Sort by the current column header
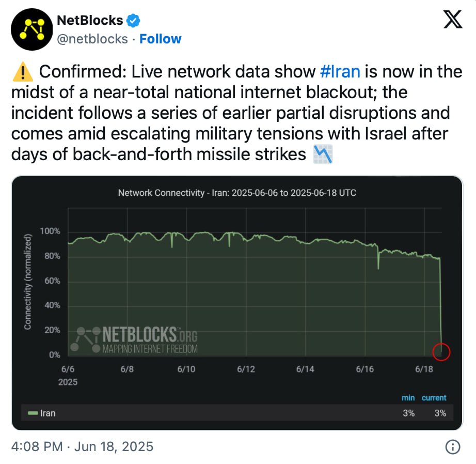The width and height of the screenshot is (476, 464). tap(434, 398)
